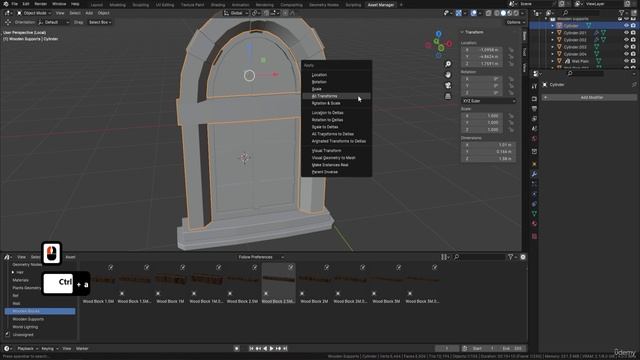Click the asset browser filter funnel icon
The width and height of the screenshot is (640, 360).
(510, 257)
